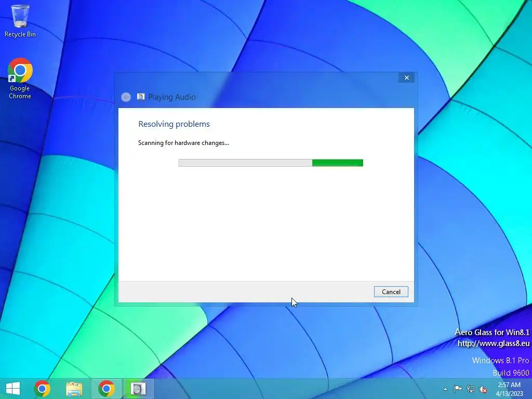Launch the pinned Chrome taskbar icon
532x399 pixels.
coord(42,389)
